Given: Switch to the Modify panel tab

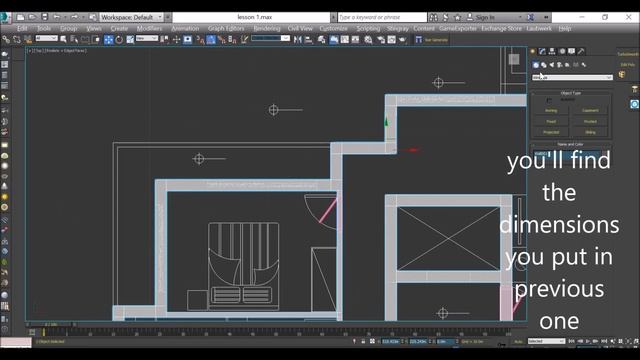Looking at the screenshot, I should pyautogui.click(x=542, y=51).
